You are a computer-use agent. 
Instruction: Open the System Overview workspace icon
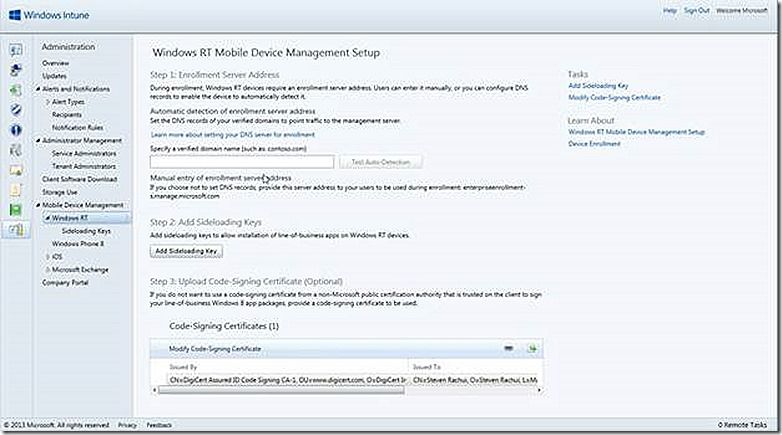[x=16, y=50]
